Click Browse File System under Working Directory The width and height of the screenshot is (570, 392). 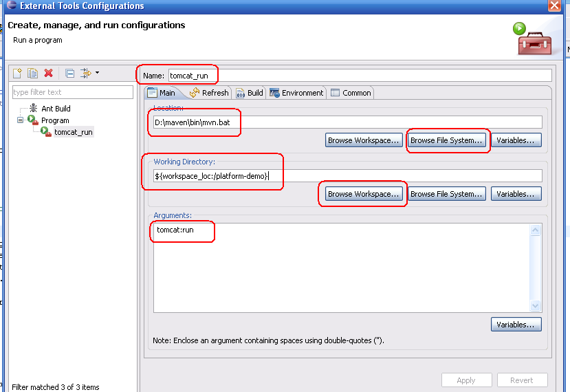pyautogui.click(x=446, y=194)
